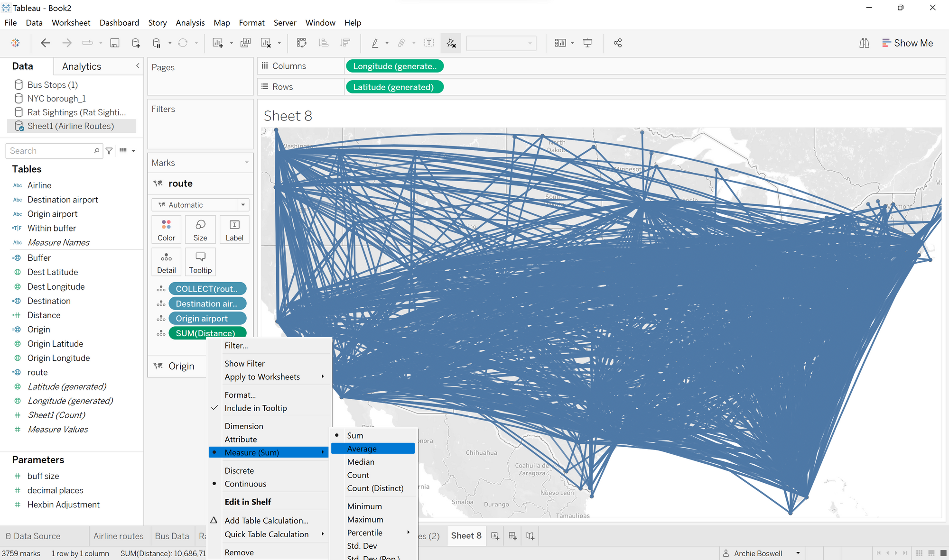Click the Undo back arrow icon
The width and height of the screenshot is (949, 560).
[46, 43]
